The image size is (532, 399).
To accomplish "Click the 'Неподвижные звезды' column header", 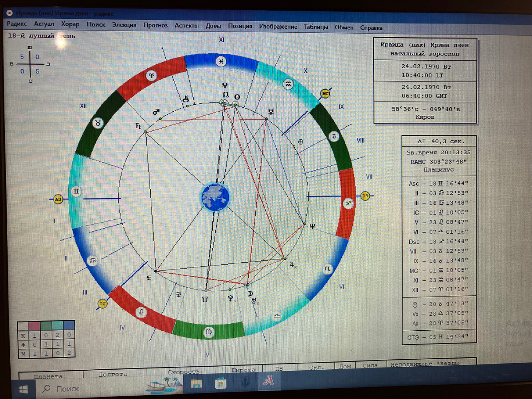I will (x=425, y=364).
